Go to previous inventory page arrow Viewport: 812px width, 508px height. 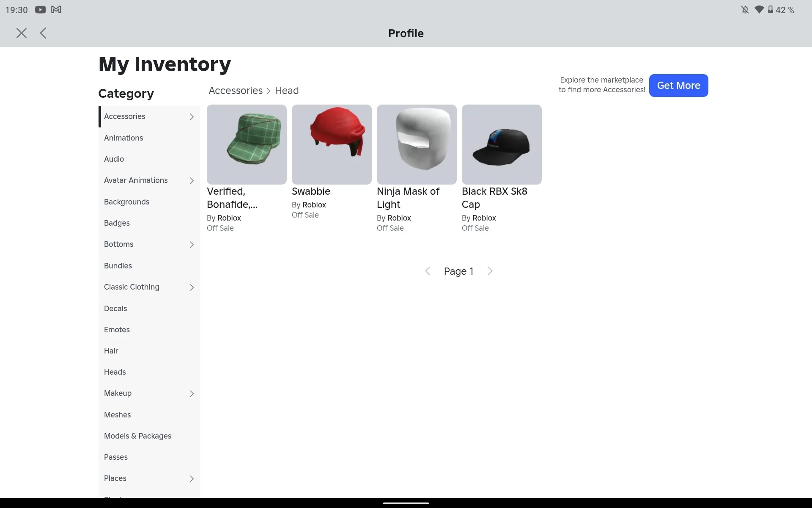pos(428,271)
